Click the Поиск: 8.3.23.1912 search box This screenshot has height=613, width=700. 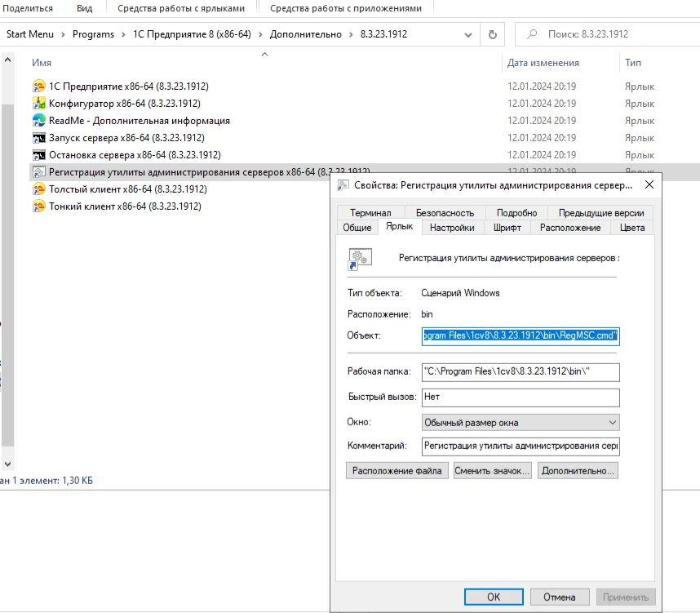[607, 34]
